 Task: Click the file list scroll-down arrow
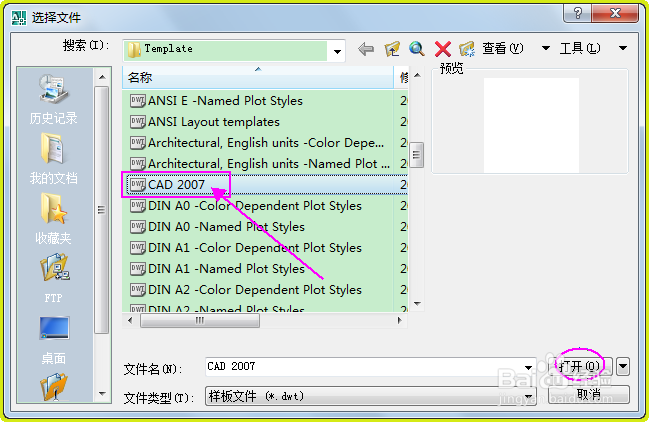click(417, 304)
